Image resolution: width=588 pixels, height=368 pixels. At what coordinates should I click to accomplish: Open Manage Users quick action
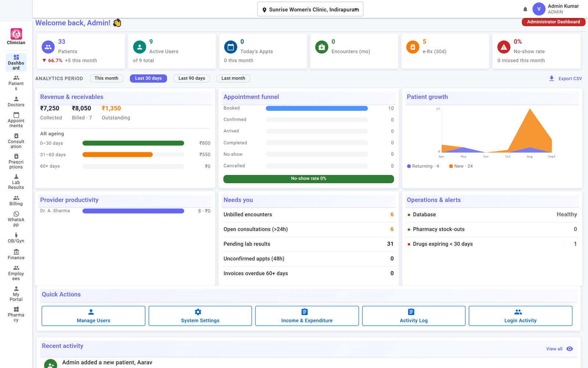pos(93,316)
